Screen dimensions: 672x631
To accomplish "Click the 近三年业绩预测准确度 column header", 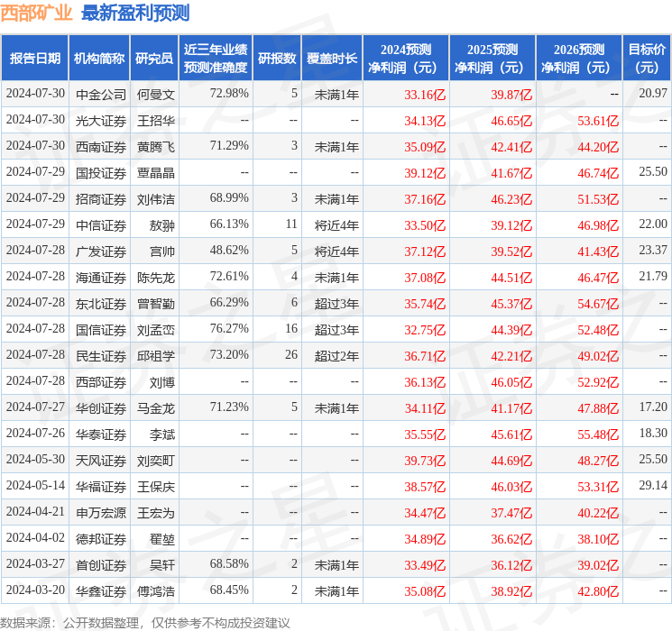I will click(x=216, y=59).
